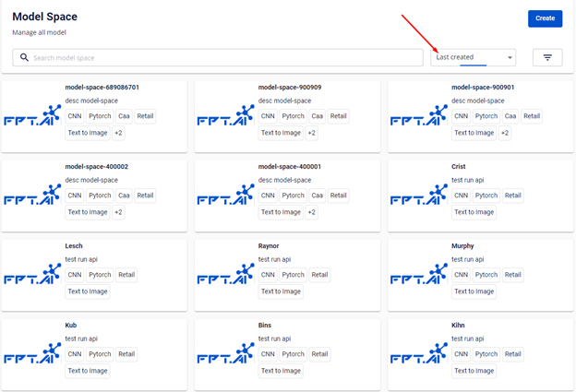The height and width of the screenshot is (392, 576).
Task: Click the search magnifier icon
Action: 25,57
